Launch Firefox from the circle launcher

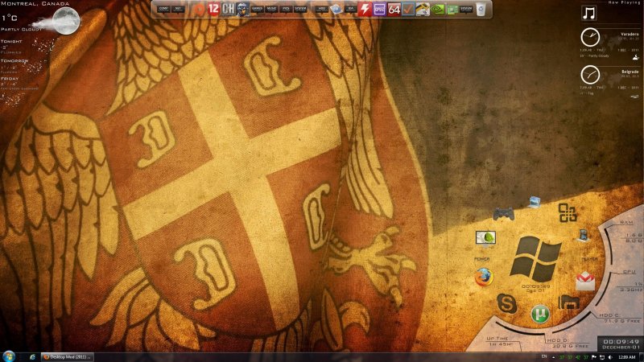pos(484,277)
